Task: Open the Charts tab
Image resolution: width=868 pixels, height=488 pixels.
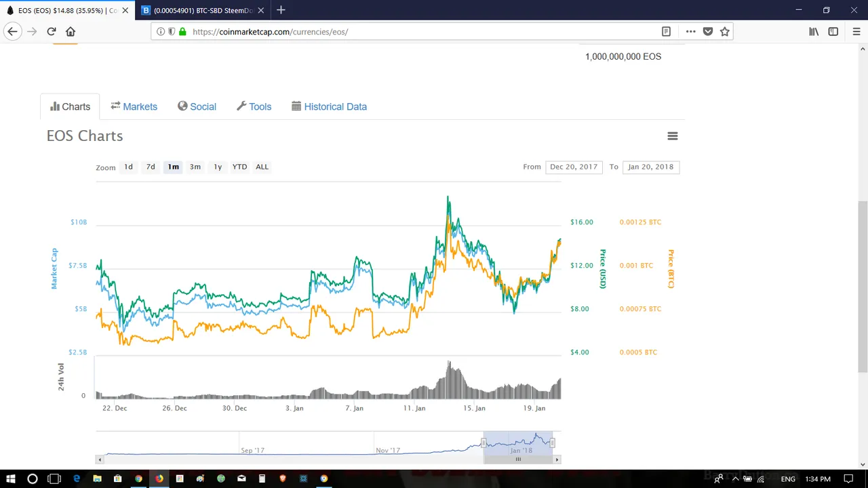Action: point(70,106)
